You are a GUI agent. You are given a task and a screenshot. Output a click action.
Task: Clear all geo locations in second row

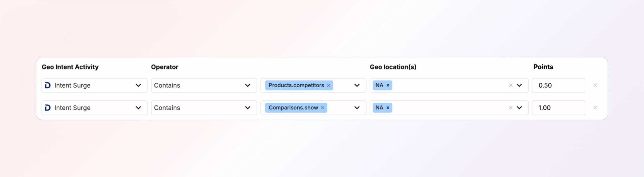511,108
